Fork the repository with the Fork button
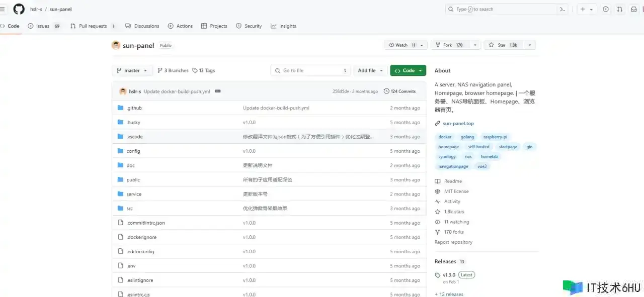The height and width of the screenshot is (297, 644). [x=450, y=45]
